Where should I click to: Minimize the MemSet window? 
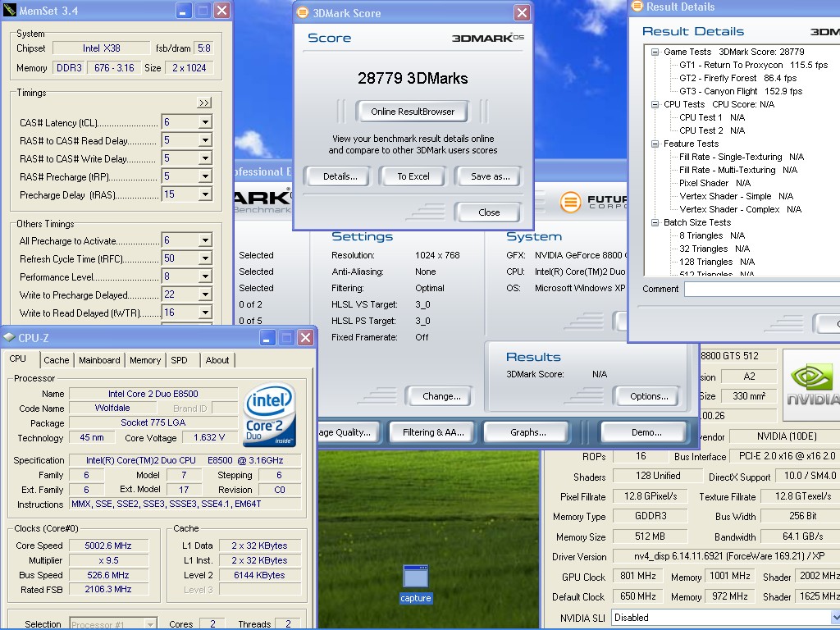(x=183, y=10)
